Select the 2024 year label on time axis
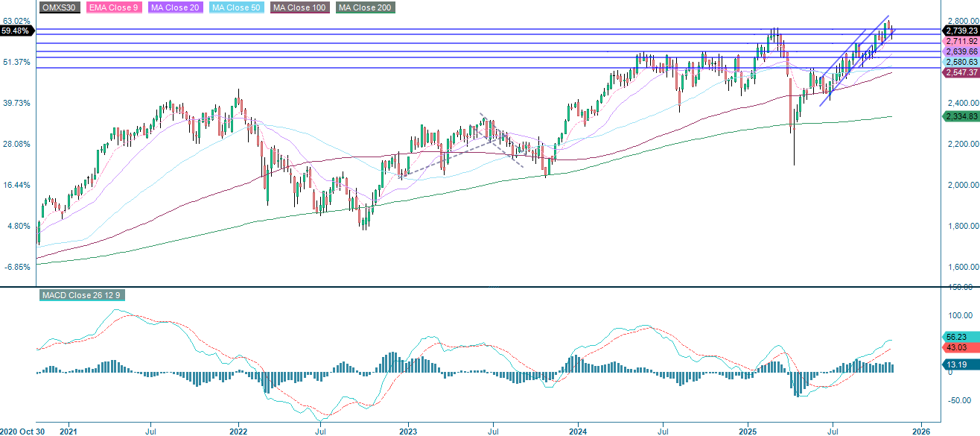Screen dimensions: 980x436 click(x=579, y=431)
